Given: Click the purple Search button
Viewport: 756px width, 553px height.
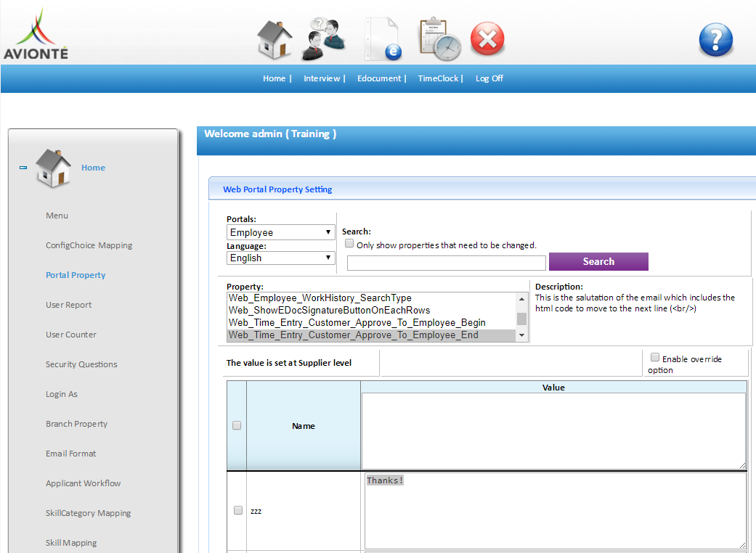Looking at the screenshot, I should [598, 261].
